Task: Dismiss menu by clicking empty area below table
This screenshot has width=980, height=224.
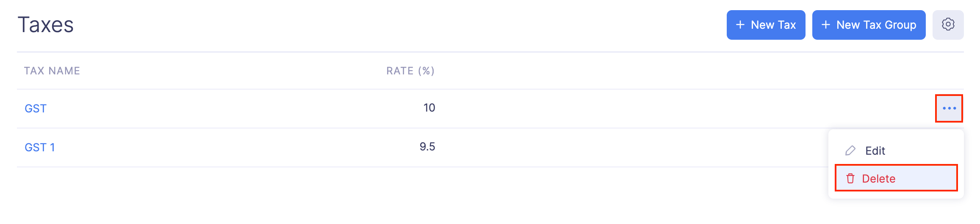Action: click(x=381, y=199)
